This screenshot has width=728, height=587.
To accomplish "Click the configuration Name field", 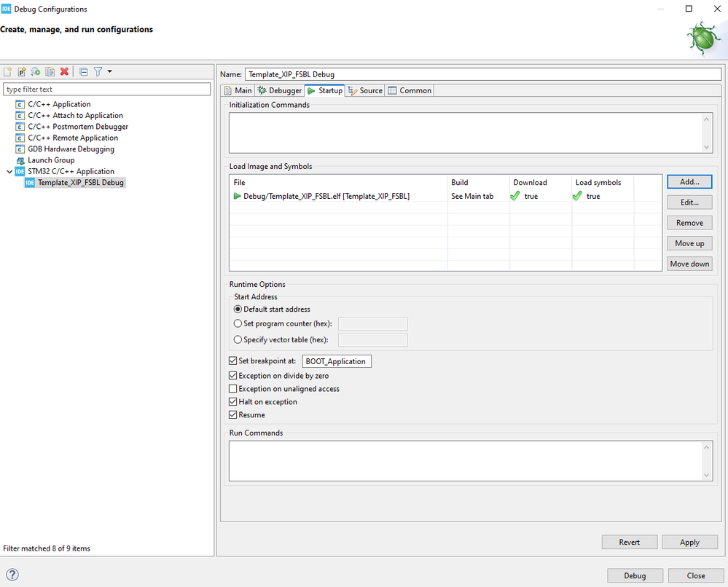I will [483, 74].
